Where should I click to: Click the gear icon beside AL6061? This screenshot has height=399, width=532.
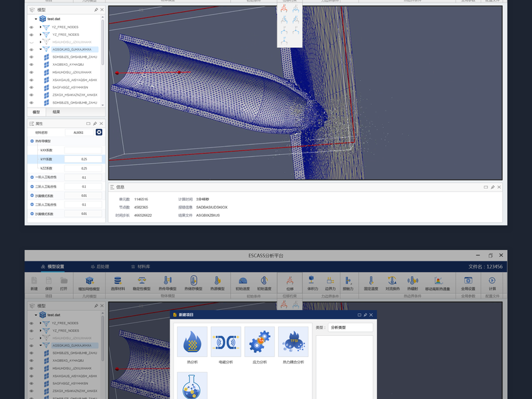pyautogui.click(x=99, y=132)
